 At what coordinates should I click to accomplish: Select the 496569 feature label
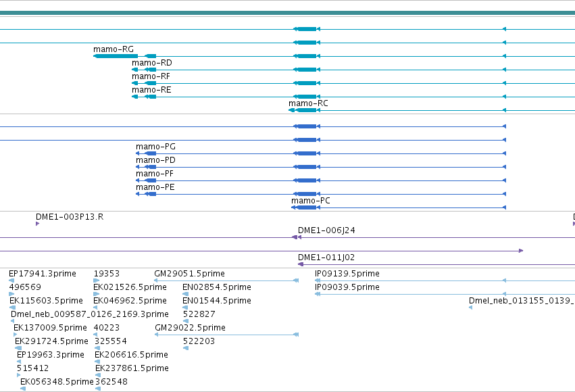25,287
